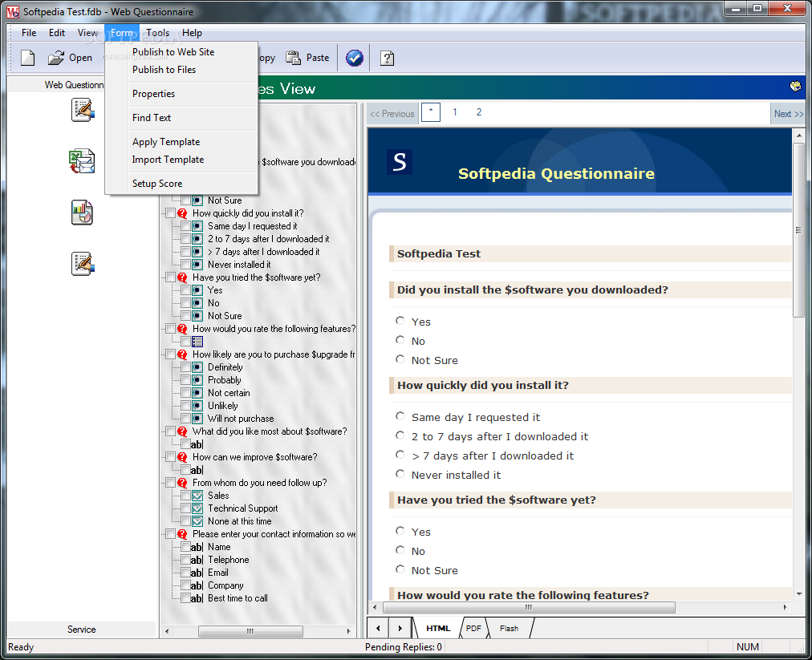Click question icon for 'How likely are you to purchase'
Viewport: 812px width, 660px height.
tap(182, 354)
